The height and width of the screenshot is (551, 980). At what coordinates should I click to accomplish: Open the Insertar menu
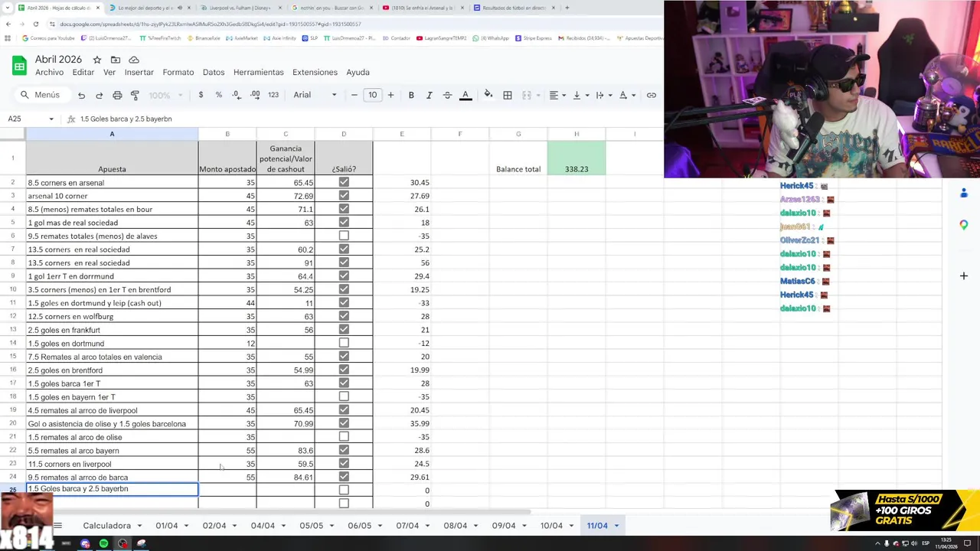click(139, 72)
